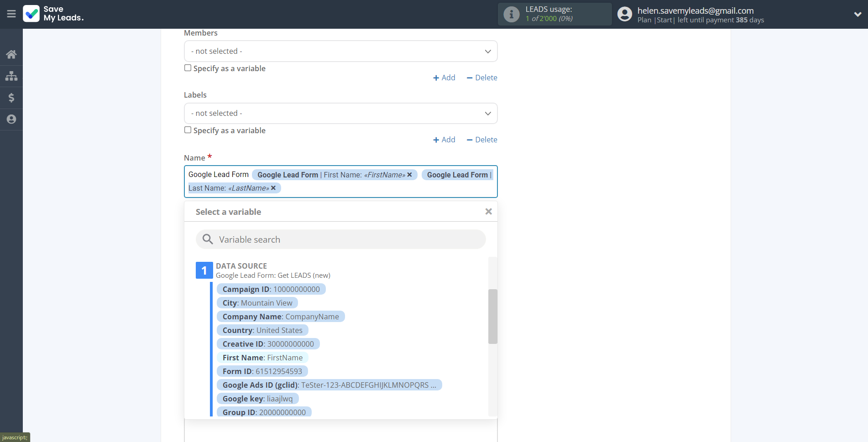
Task: Click the variable list scrollbar thumb
Action: click(492, 316)
